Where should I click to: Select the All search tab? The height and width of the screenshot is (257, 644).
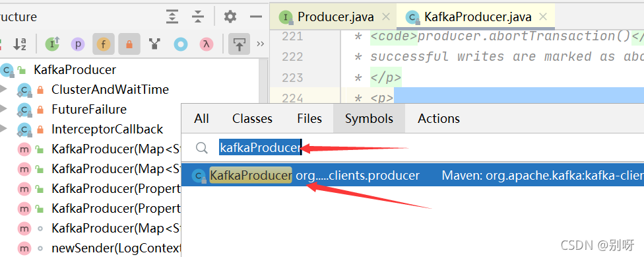[x=201, y=118]
